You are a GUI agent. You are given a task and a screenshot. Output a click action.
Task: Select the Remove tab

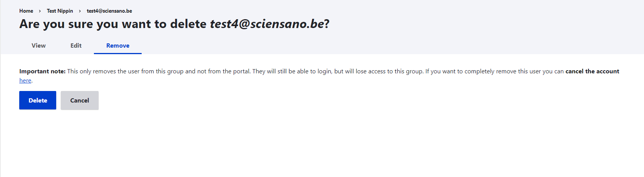point(118,45)
